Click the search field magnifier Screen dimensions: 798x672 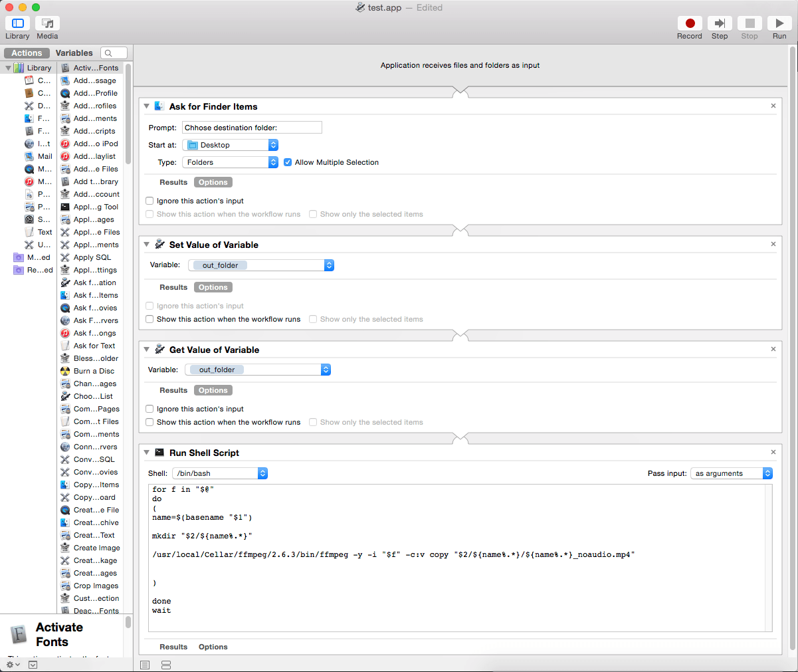click(108, 53)
